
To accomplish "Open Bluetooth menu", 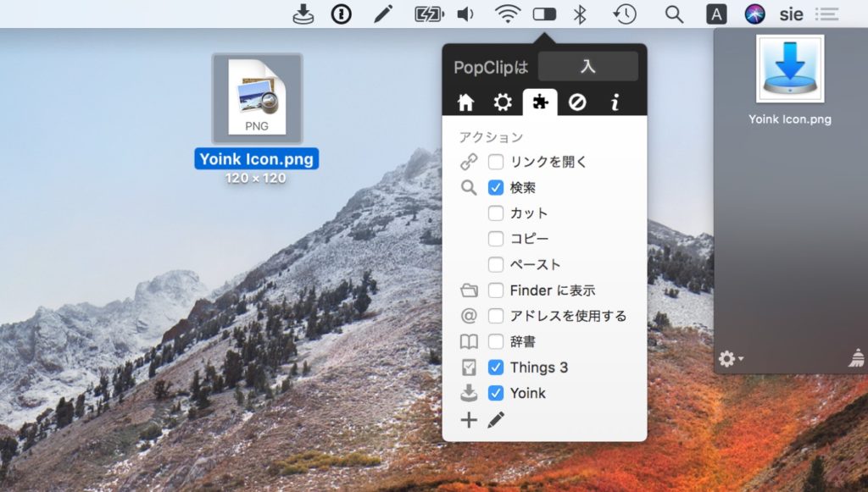I will [580, 14].
